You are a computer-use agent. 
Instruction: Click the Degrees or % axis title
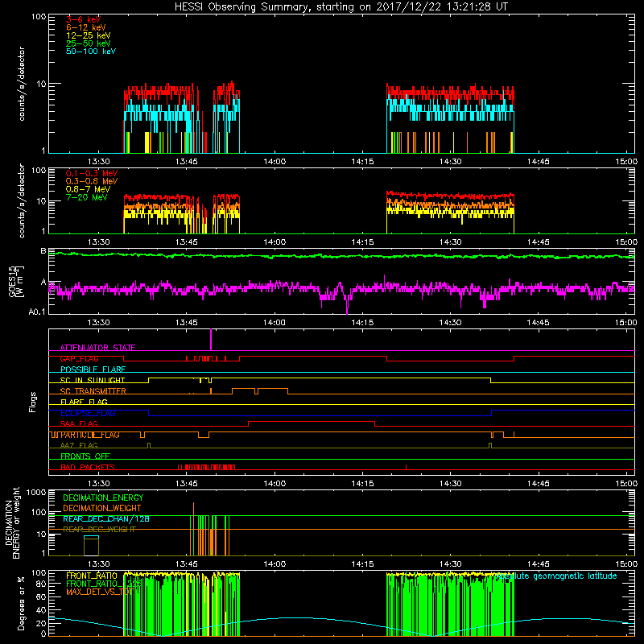coord(21,603)
